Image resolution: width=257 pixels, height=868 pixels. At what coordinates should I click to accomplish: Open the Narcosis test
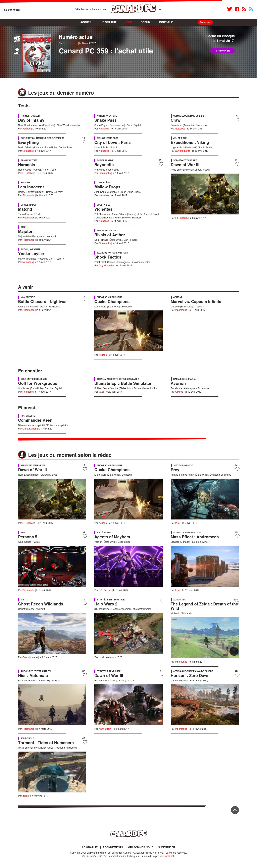point(26,165)
